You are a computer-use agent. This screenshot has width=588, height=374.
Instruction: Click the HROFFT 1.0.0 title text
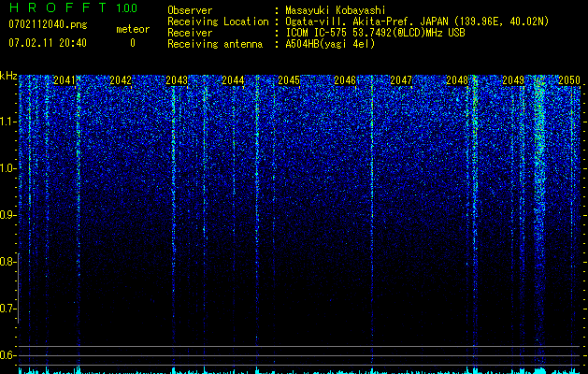73,7
